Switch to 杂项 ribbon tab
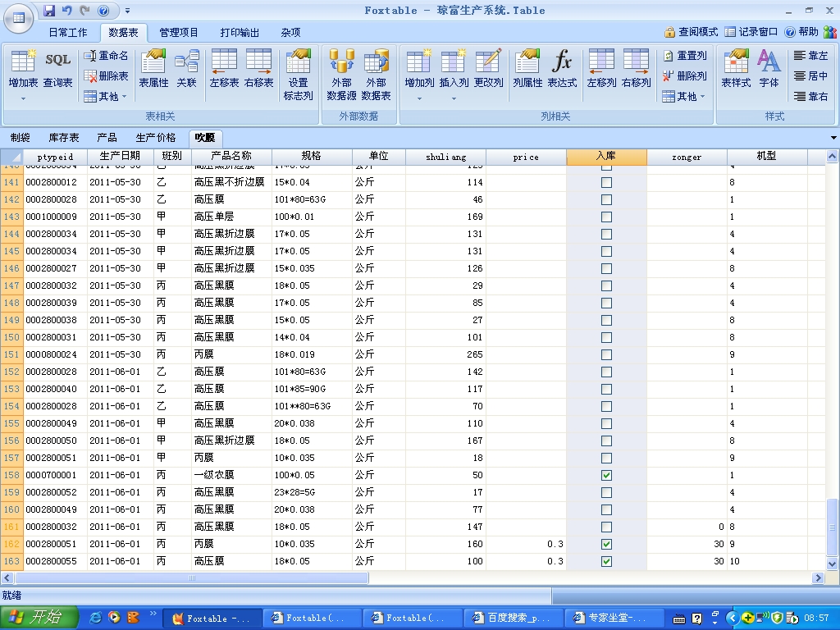 (291, 33)
